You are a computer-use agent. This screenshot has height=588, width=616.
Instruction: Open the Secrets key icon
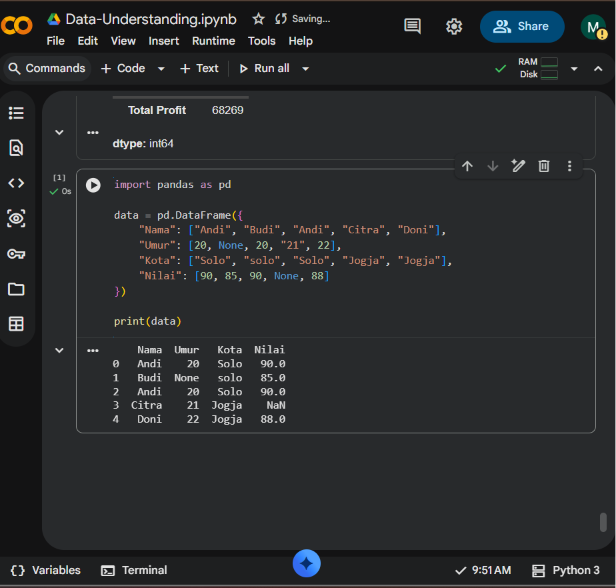(16, 254)
